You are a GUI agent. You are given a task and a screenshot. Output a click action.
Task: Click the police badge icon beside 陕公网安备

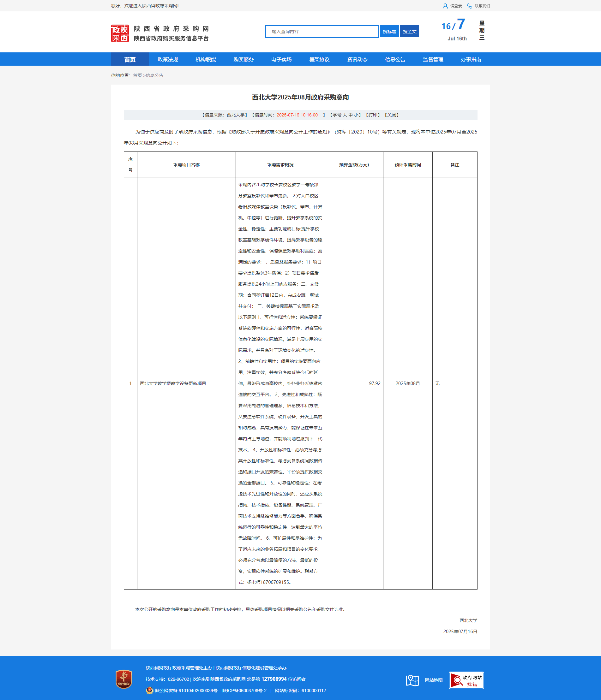tap(149, 690)
